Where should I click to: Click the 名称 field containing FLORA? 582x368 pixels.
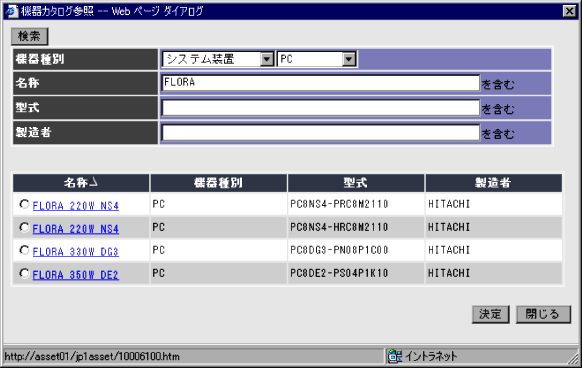321,83
